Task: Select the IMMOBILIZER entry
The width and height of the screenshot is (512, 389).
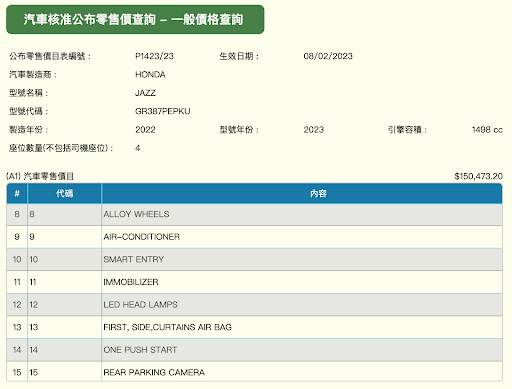Action: [x=254, y=282]
